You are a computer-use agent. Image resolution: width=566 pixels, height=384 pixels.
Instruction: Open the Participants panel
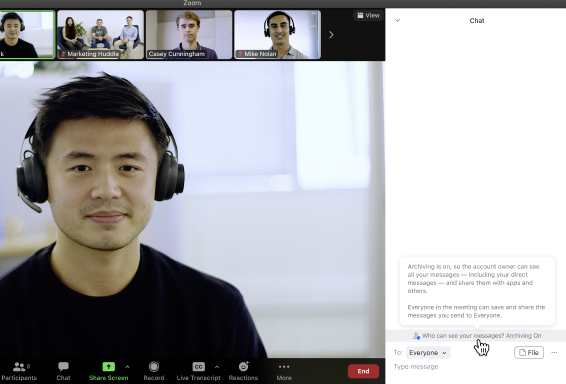pyautogui.click(x=19, y=371)
